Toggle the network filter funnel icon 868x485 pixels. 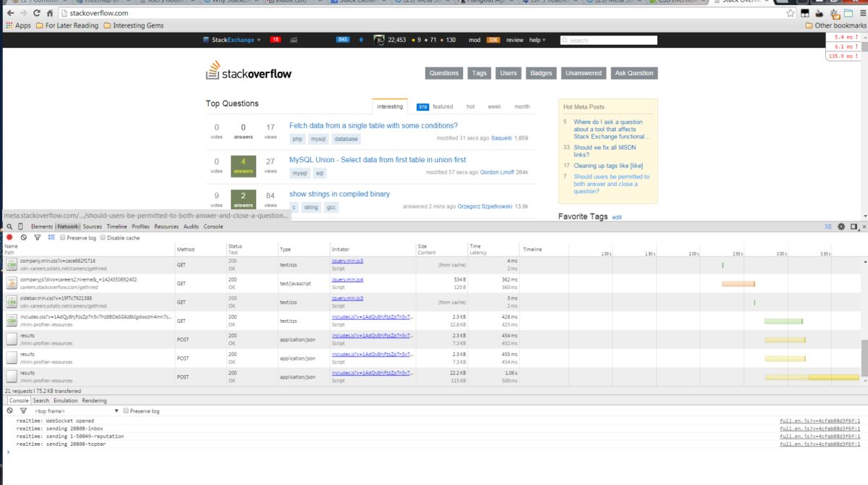click(37, 237)
